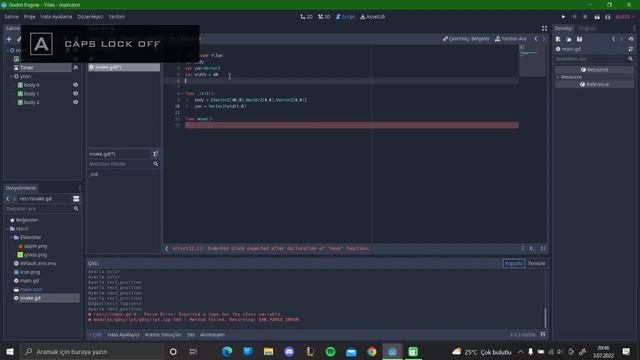Screen dimensions: 640x360
Task: Collapse the Eklentiler folder
Action: (11, 237)
